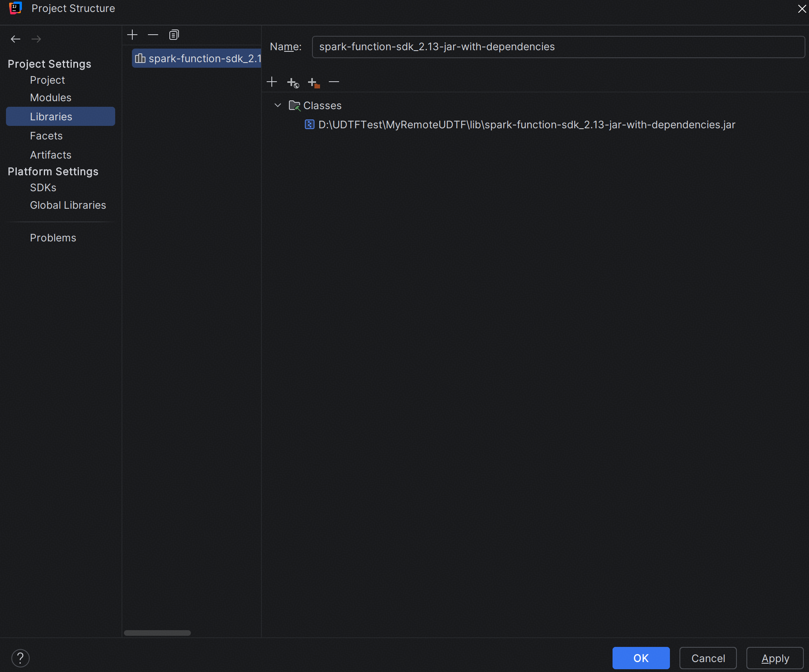Click the Classes folder icon
Screen dimensions: 809x672
294,105
